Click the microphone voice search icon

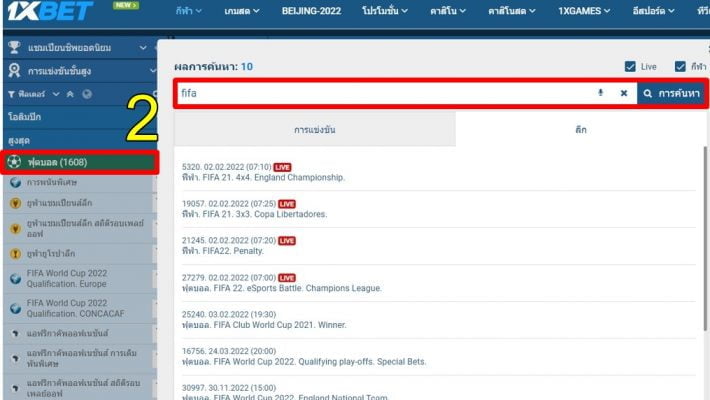click(600, 93)
